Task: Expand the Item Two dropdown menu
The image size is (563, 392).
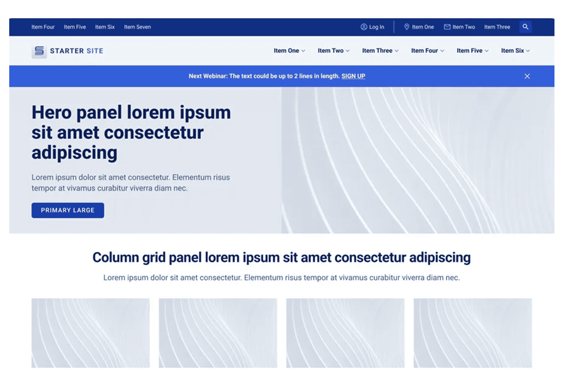Action: coord(333,50)
